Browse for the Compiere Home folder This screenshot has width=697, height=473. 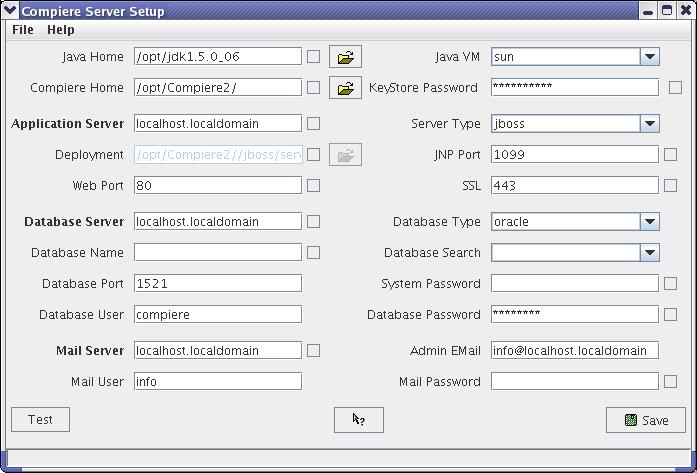tap(345, 88)
